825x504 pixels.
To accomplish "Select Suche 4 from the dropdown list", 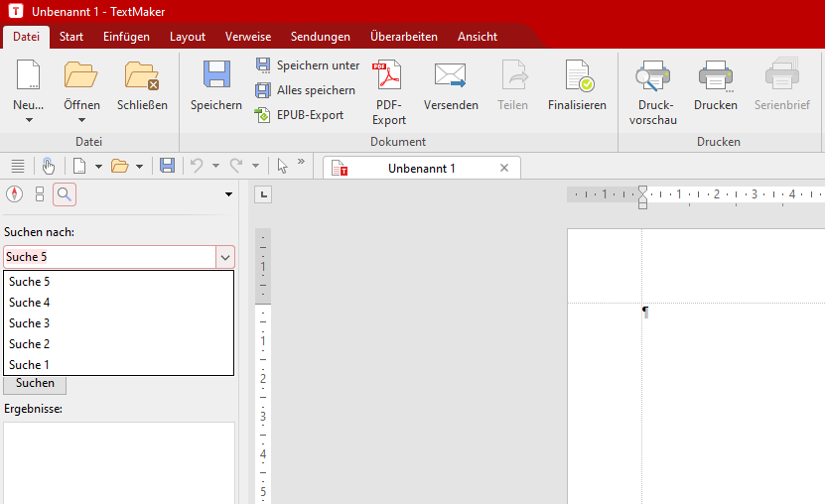I will [118, 303].
